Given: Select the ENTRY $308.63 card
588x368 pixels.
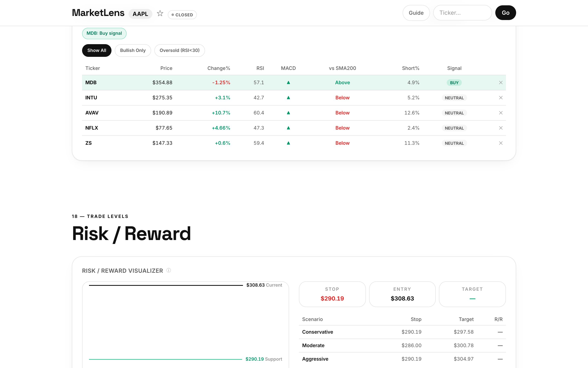Looking at the screenshot, I should pyautogui.click(x=402, y=294).
